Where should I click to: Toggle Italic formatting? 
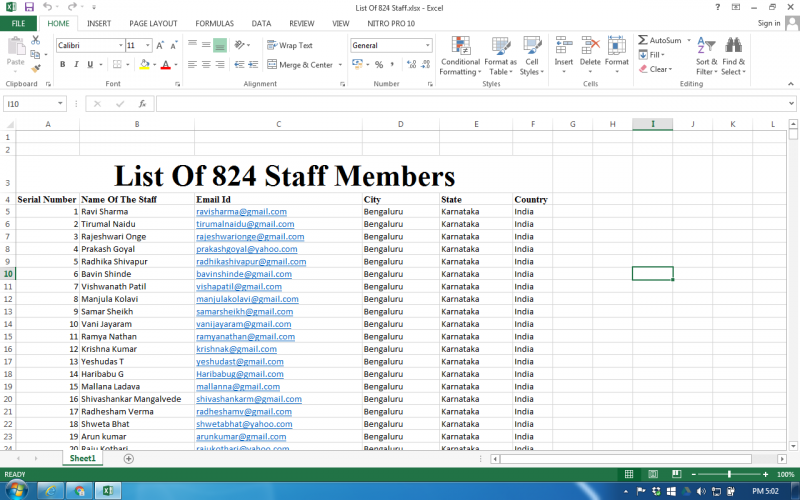click(x=76, y=65)
